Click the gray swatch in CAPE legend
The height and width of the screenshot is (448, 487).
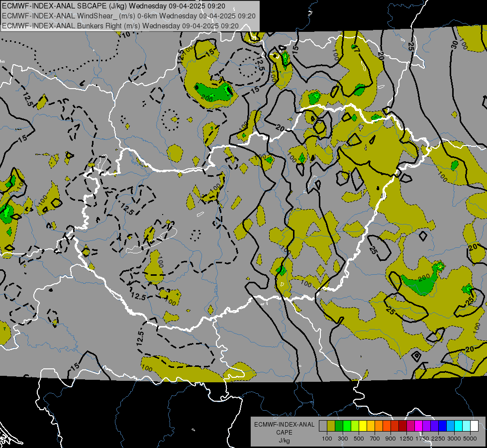coord(323,426)
